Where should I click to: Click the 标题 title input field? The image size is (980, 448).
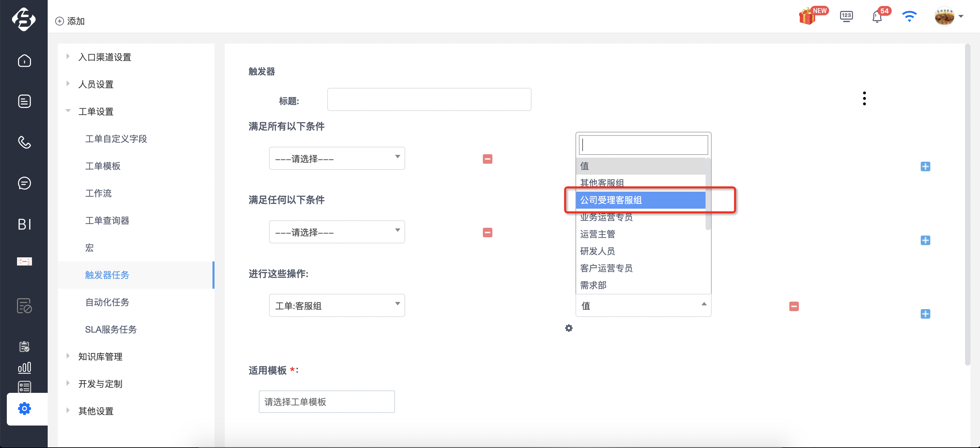429,99
